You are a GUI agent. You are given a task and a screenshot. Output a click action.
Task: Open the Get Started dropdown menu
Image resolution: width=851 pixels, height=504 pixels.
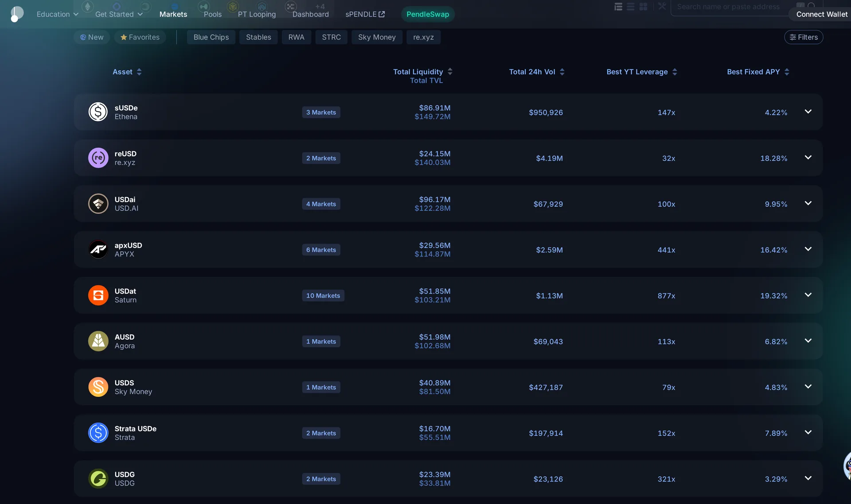tap(119, 14)
